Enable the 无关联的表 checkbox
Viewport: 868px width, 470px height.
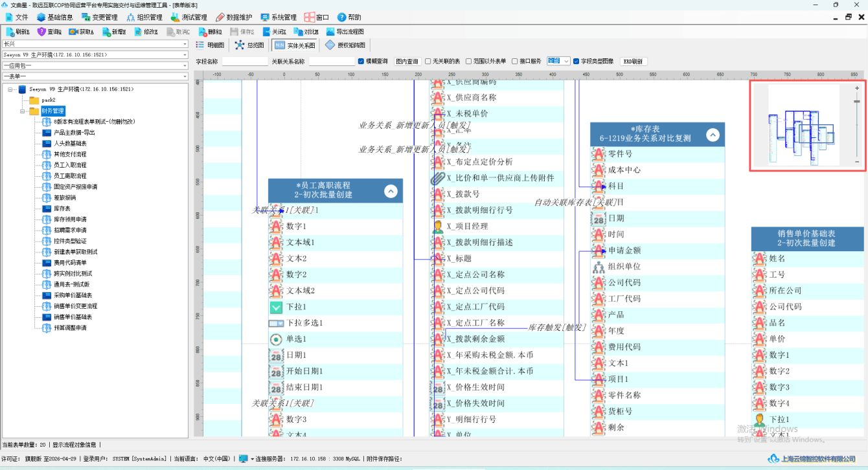[428, 62]
